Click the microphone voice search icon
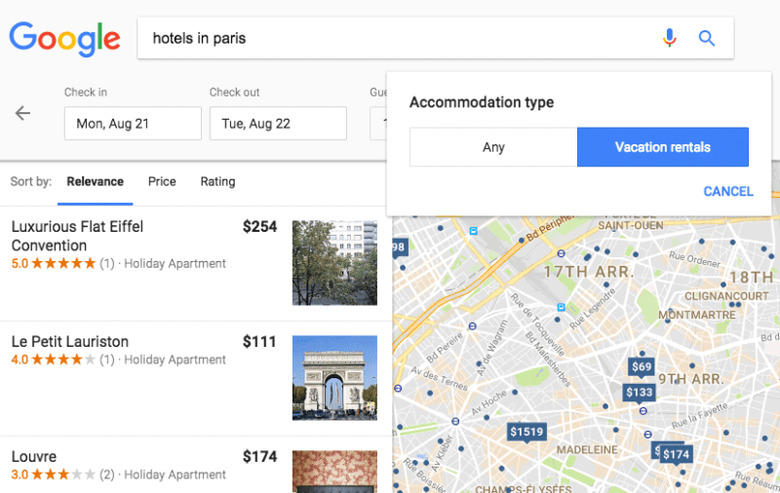 pos(670,39)
